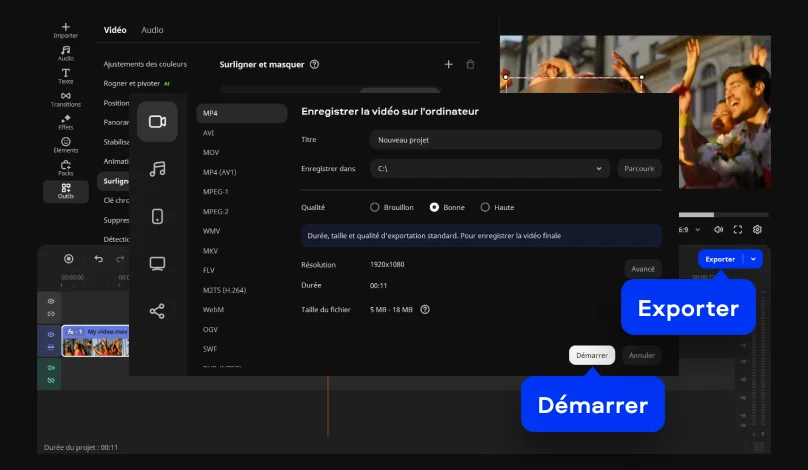Screen dimensions: 808x470
Task: Enter fullscreen preview mode
Action: (x=738, y=230)
